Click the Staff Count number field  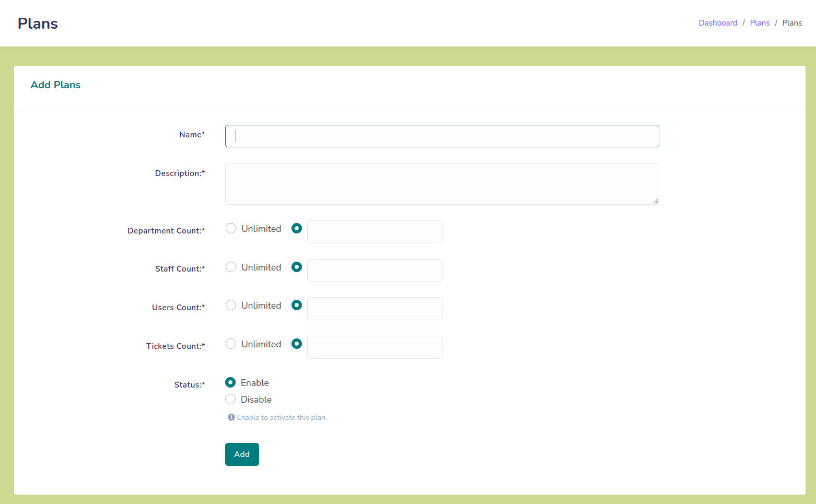pos(375,271)
